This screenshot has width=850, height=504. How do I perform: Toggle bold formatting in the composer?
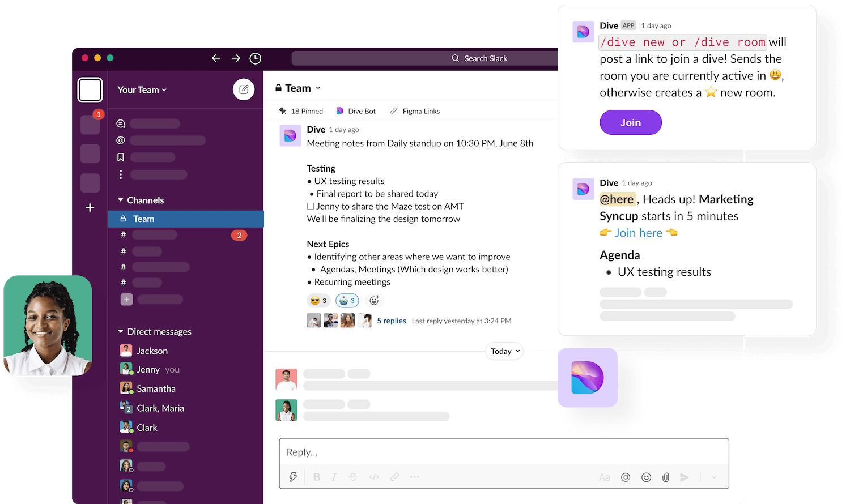coord(317,477)
